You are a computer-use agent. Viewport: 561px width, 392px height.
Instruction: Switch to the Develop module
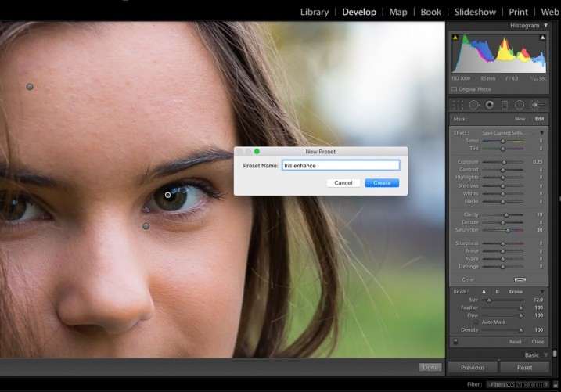tap(359, 12)
